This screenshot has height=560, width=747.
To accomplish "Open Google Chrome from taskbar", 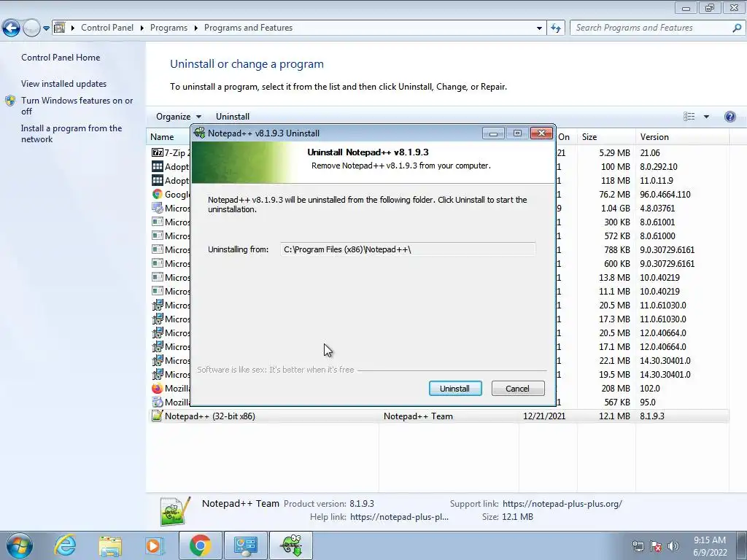I will pyautogui.click(x=200, y=545).
